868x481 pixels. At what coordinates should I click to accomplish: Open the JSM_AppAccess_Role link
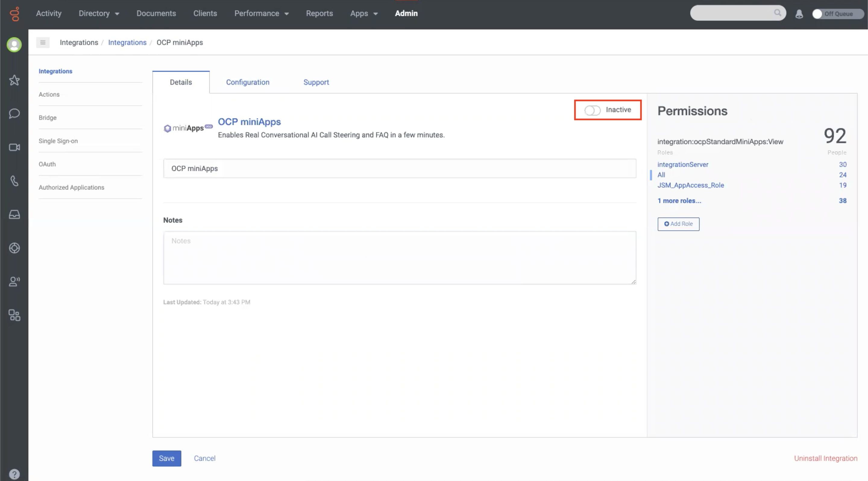point(690,185)
